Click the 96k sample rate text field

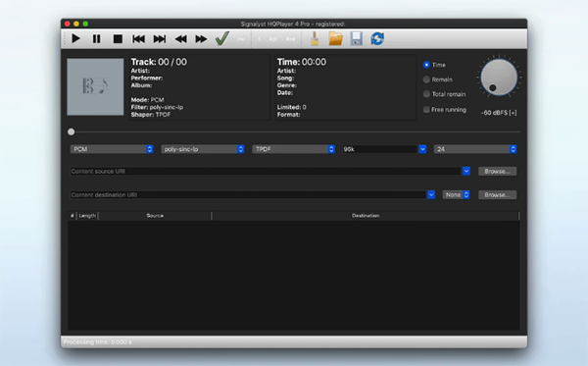(x=380, y=149)
